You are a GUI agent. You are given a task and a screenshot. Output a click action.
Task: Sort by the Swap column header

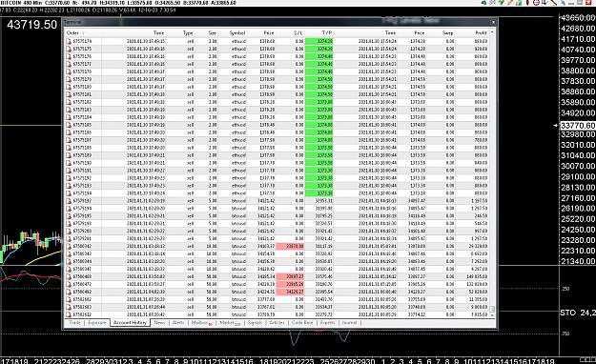pyautogui.click(x=448, y=33)
